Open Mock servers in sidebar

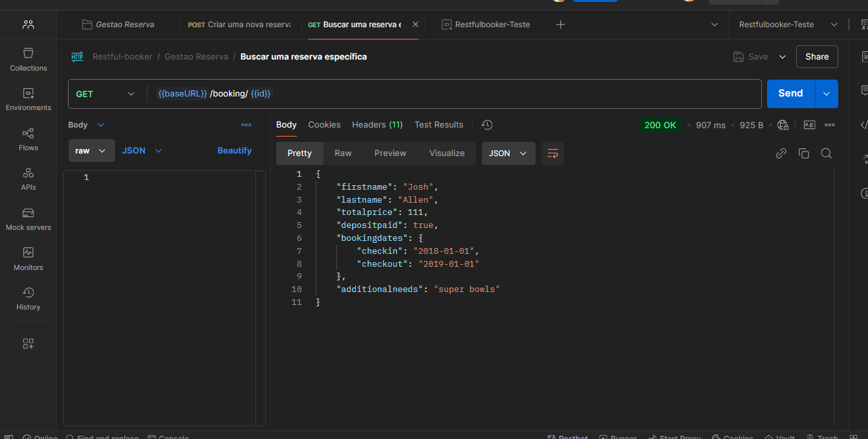(28, 219)
